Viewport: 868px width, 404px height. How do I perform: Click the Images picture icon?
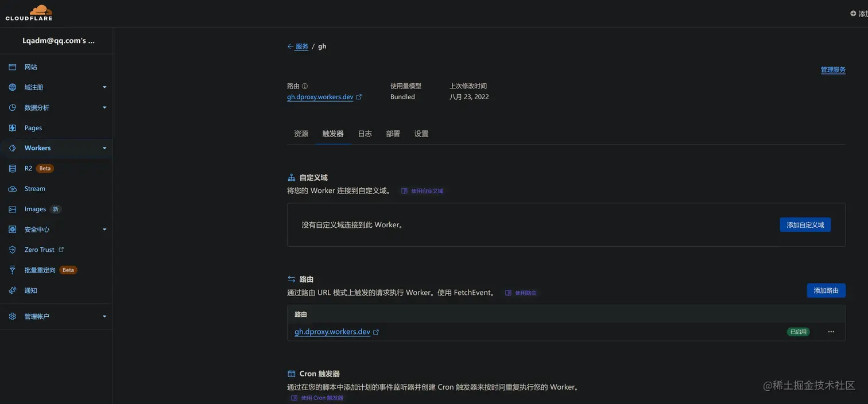[x=13, y=209]
